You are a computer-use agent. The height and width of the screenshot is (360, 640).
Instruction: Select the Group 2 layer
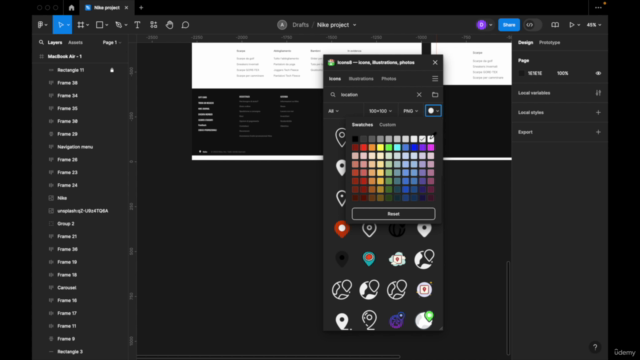66,224
